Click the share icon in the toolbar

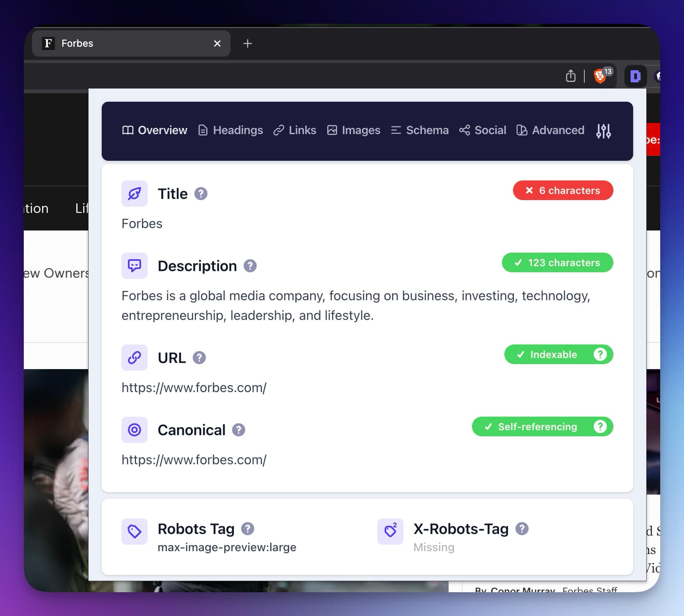(x=570, y=76)
